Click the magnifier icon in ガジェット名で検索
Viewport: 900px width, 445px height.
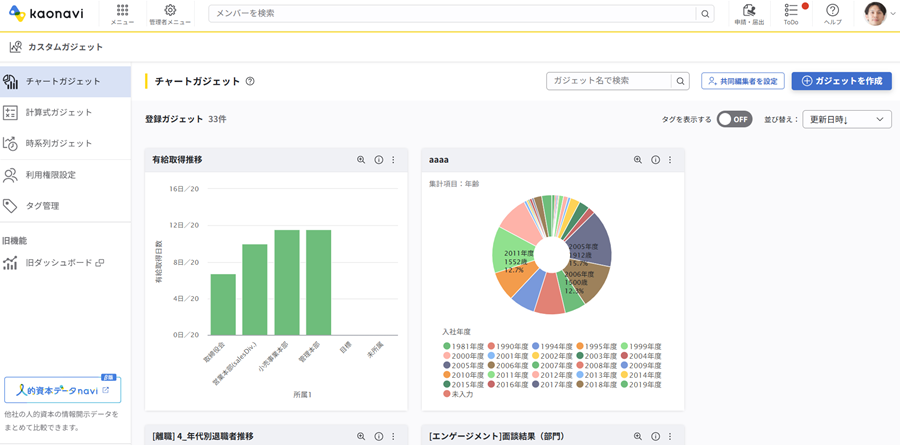point(680,81)
